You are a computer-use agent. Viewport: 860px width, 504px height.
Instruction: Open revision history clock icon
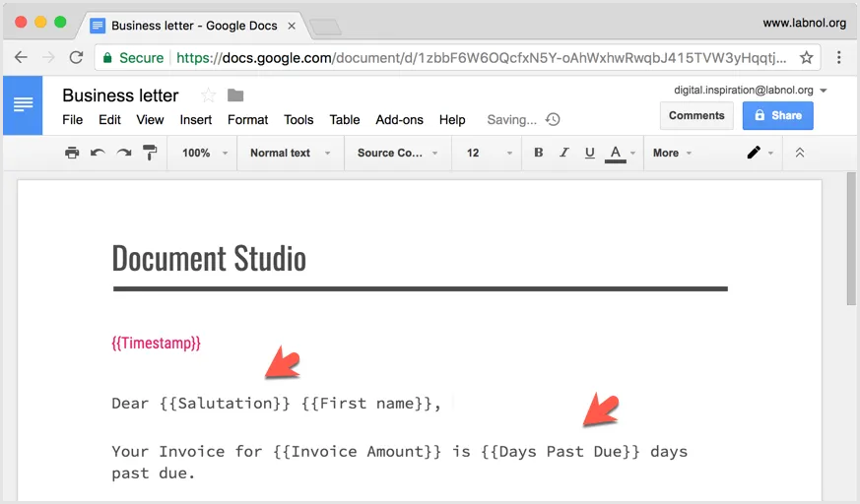[x=553, y=119]
